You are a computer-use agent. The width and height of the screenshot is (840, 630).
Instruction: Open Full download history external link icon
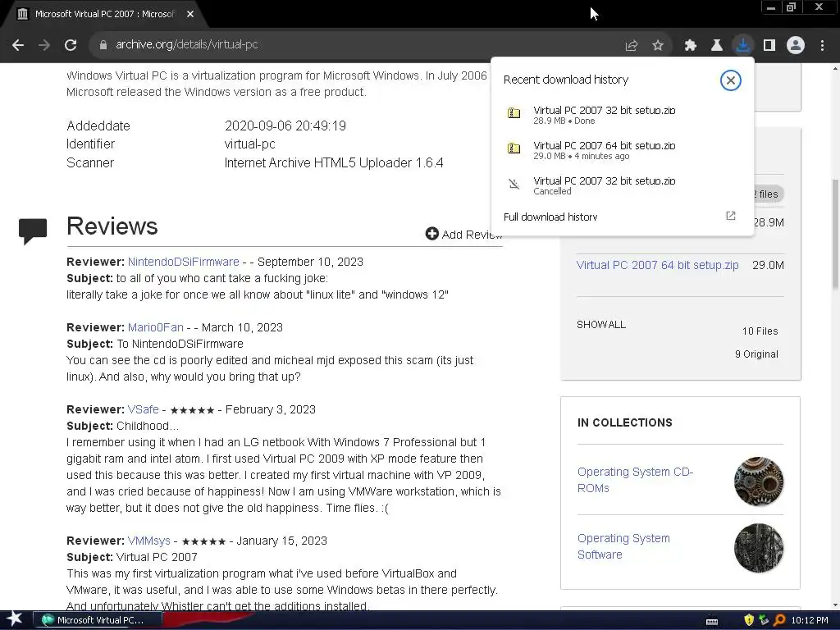coord(731,216)
